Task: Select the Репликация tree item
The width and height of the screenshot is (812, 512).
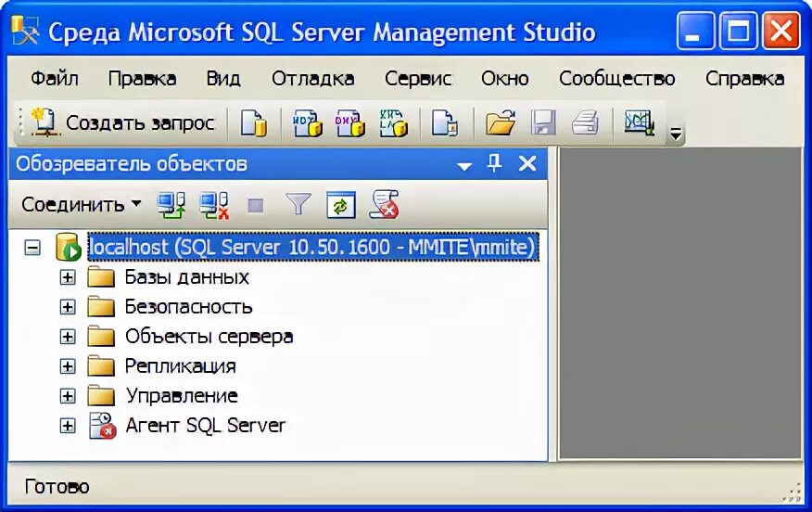Action: pyautogui.click(x=180, y=366)
